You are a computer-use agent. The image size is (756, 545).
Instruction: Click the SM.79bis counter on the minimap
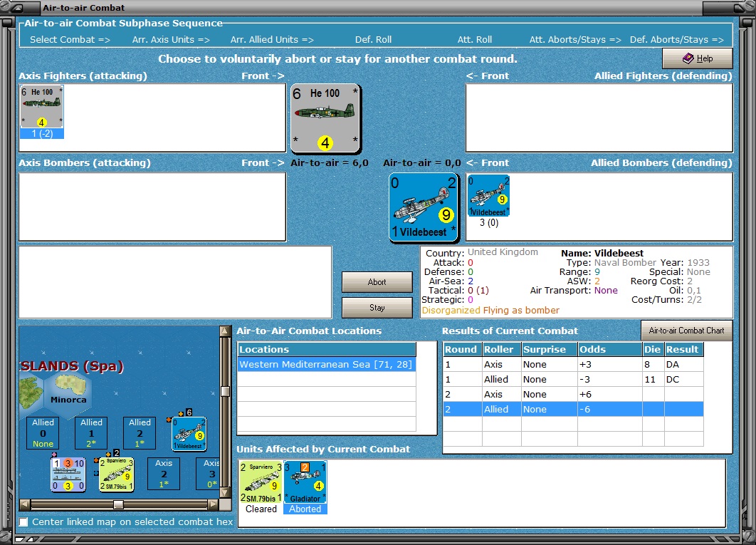(116, 474)
